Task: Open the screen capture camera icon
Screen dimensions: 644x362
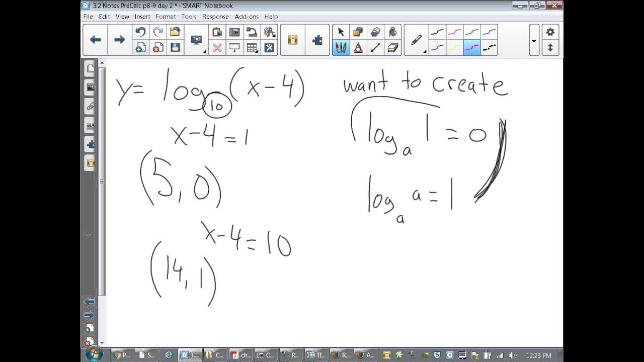Action: (x=234, y=32)
